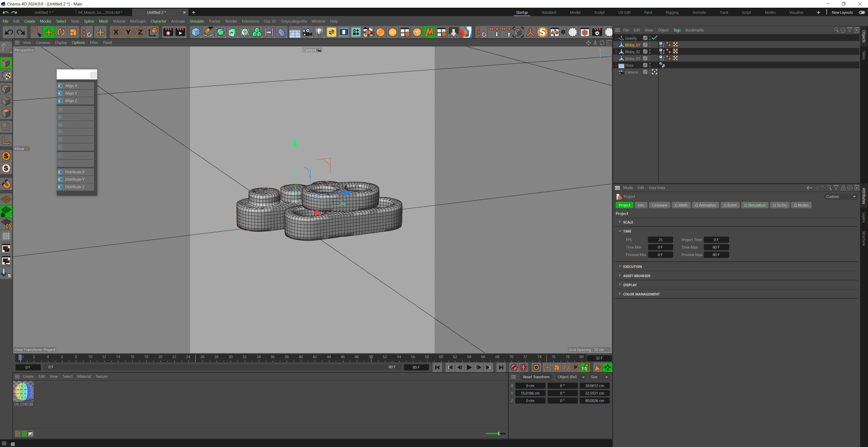This screenshot has height=447, width=868.
Task: Adjust the material preview size slider
Action: pyautogui.click(x=498, y=433)
